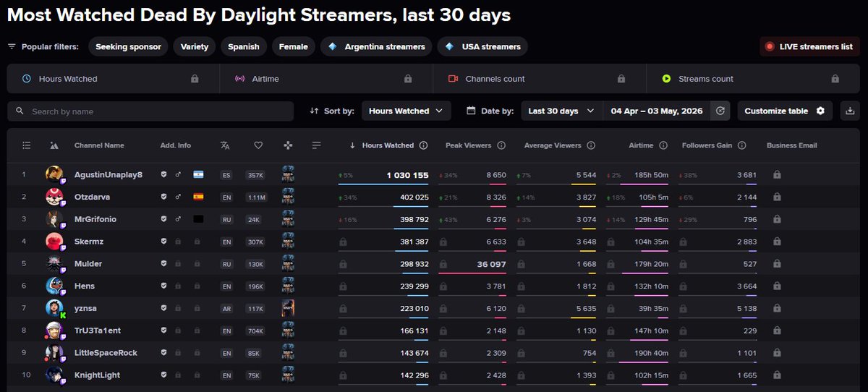Click the Add. Info column header
This screenshot has height=392, width=868.
click(176, 145)
